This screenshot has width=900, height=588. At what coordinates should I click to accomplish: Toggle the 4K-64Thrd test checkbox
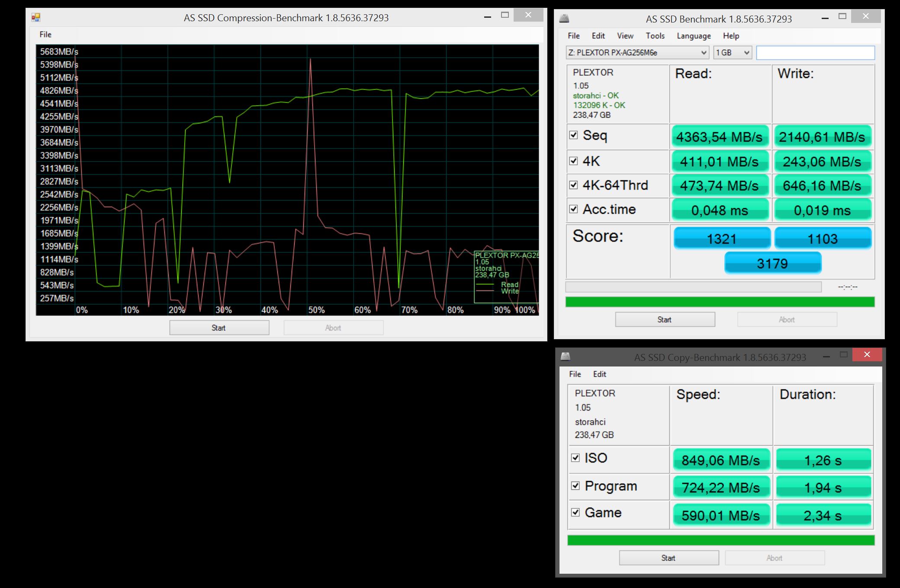(574, 185)
